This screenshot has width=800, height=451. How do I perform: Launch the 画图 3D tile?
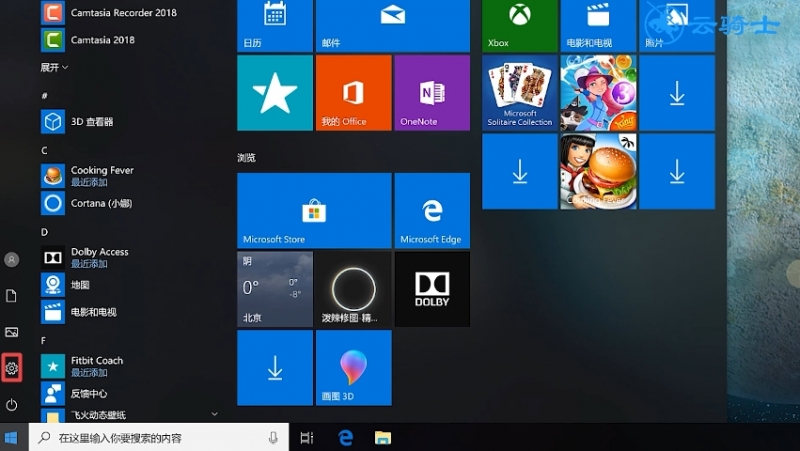(x=354, y=368)
